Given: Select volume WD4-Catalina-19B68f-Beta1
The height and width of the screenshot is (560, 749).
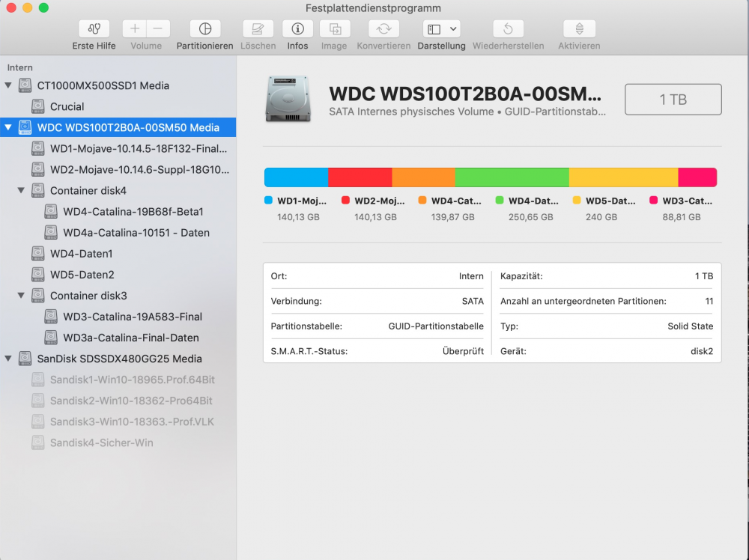Looking at the screenshot, I should click(118, 211).
